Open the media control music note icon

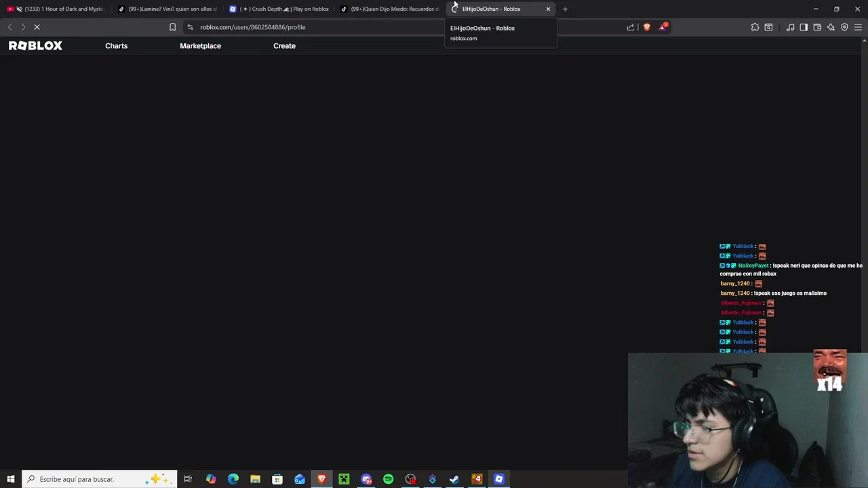coord(790,27)
